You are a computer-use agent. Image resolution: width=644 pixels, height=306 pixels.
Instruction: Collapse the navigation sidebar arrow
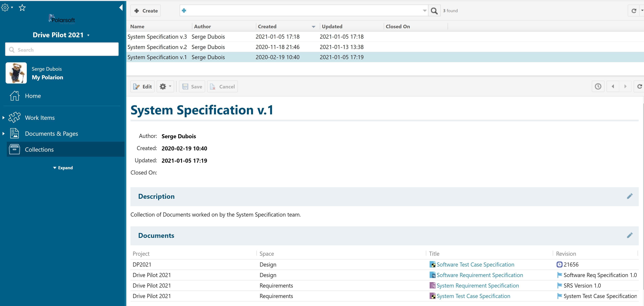(x=121, y=8)
